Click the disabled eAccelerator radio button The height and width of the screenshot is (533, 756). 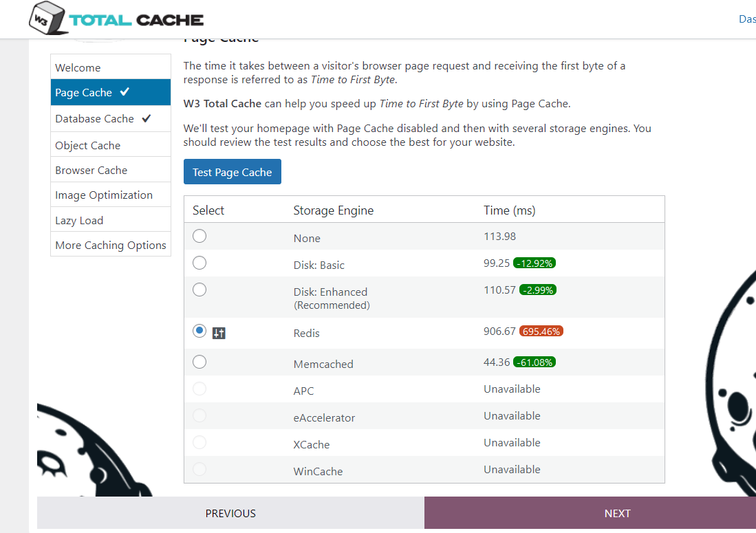click(x=199, y=415)
